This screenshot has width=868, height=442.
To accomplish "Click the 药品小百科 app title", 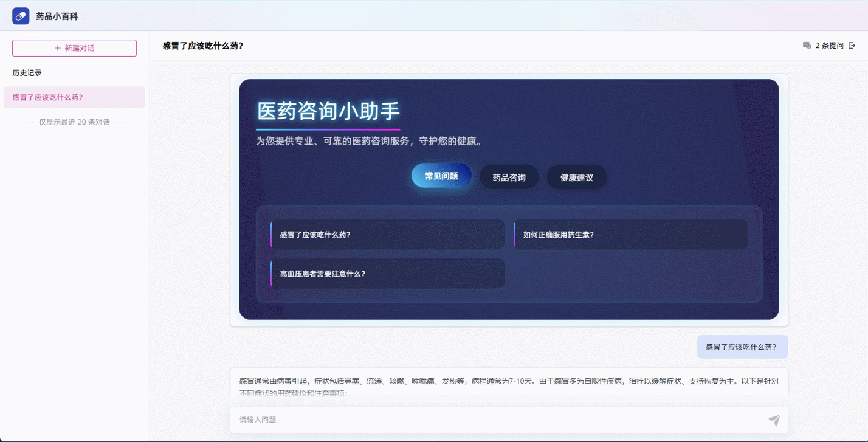I will pyautogui.click(x=57, y=16).
